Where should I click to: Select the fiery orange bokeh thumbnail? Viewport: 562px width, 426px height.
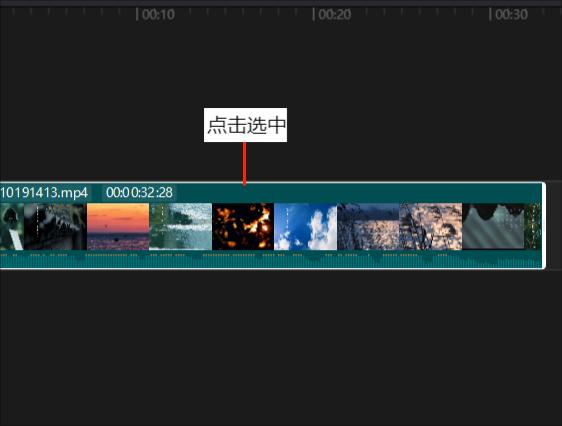(243, 226)
